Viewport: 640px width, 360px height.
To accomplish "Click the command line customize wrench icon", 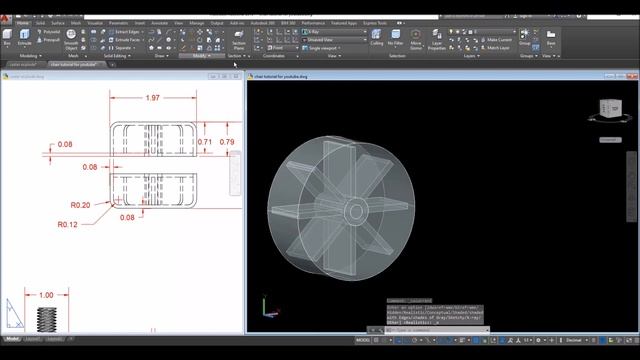I will tap(380, 330).
